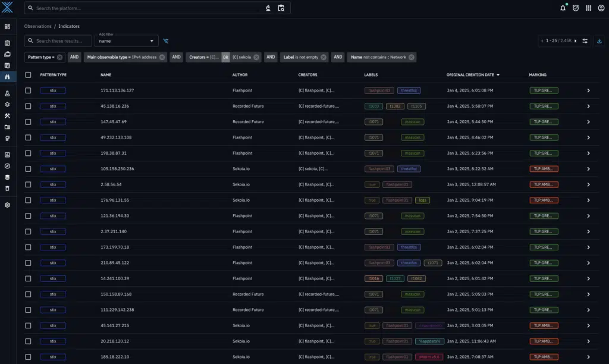Open the notifications bell

click(563, 8)
